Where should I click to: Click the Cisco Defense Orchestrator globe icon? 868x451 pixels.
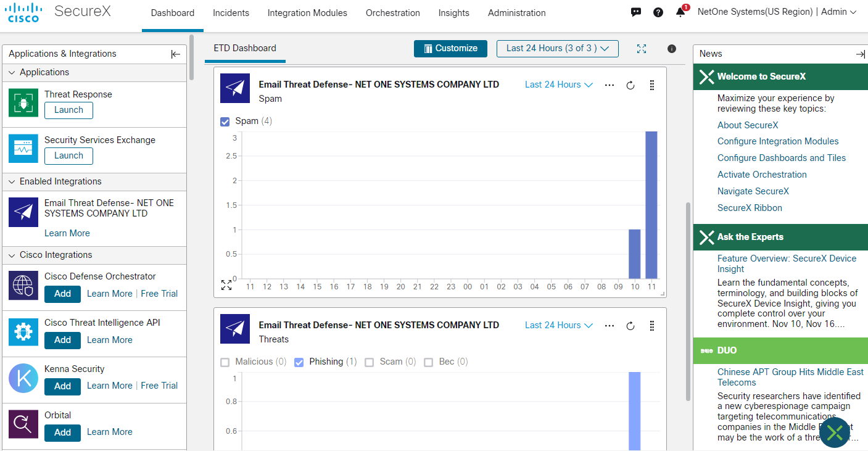(23, 285)
